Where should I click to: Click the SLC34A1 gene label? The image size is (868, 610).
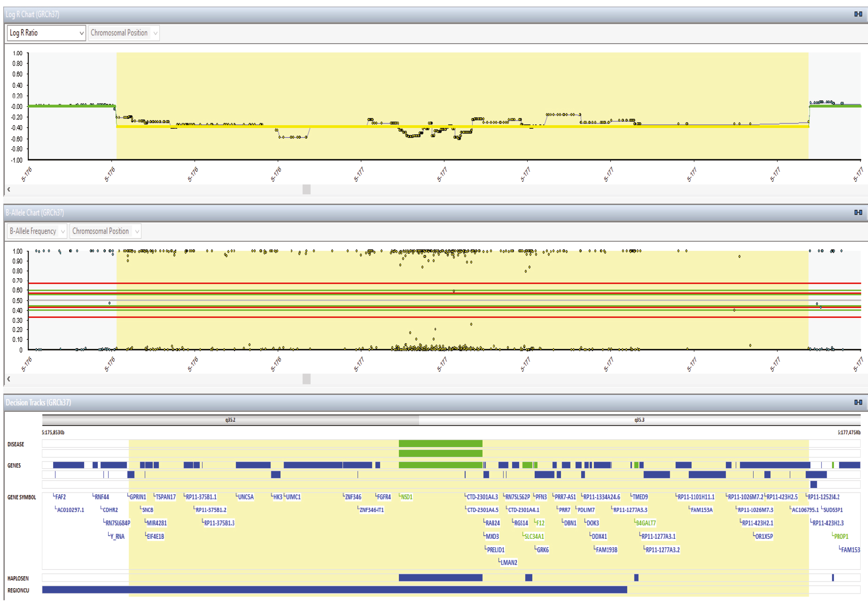click(534, 536)
